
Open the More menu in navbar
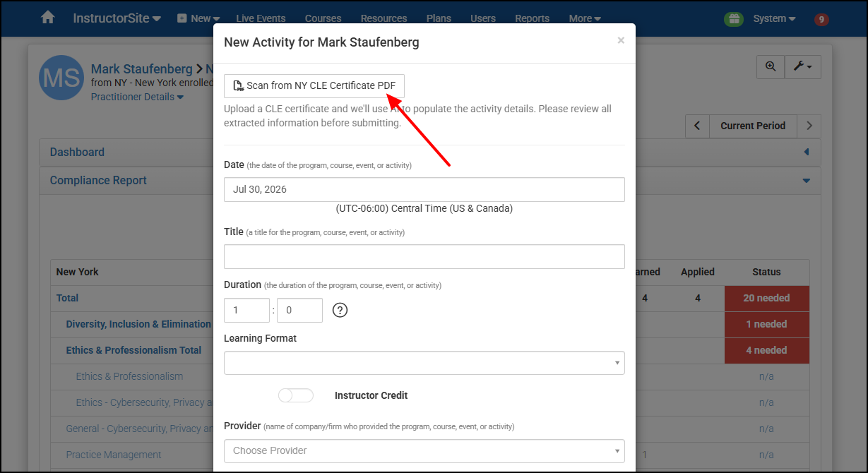[x=585, y=18]
